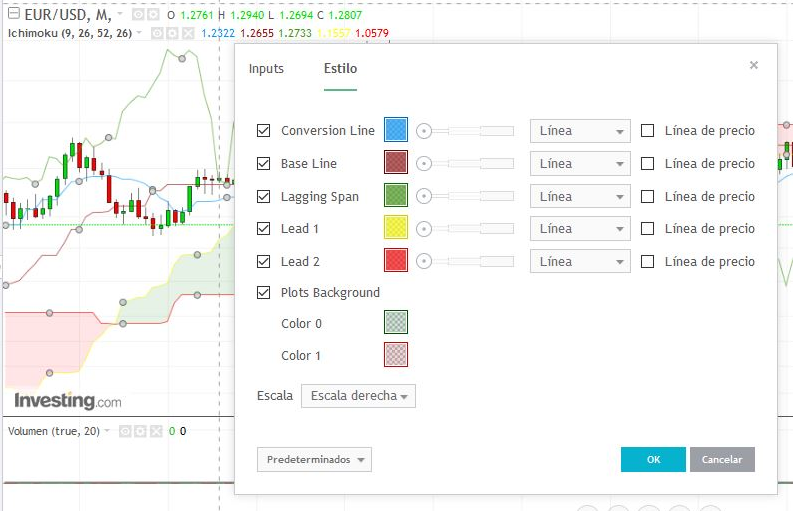Click the Lagging Span value 1.2733
Image resolution: width=793 pixels, height=511 pixels.
(x=295, y=33)
